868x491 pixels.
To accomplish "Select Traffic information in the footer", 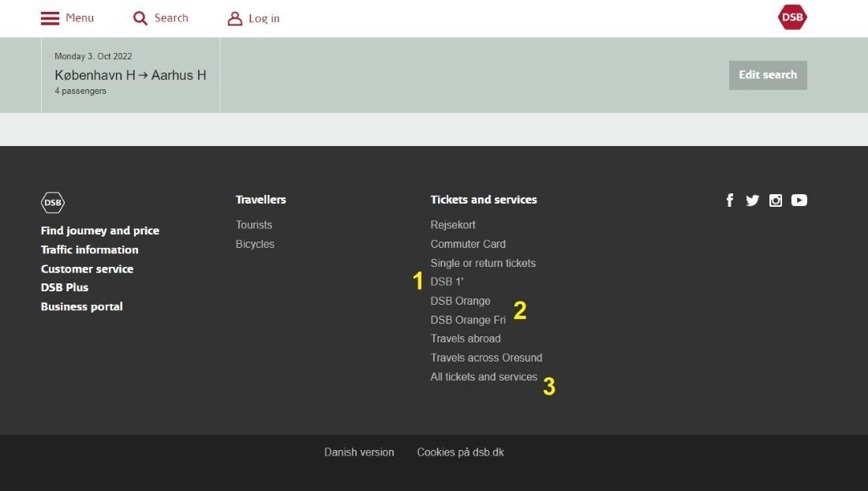I will tap(89, 249).
